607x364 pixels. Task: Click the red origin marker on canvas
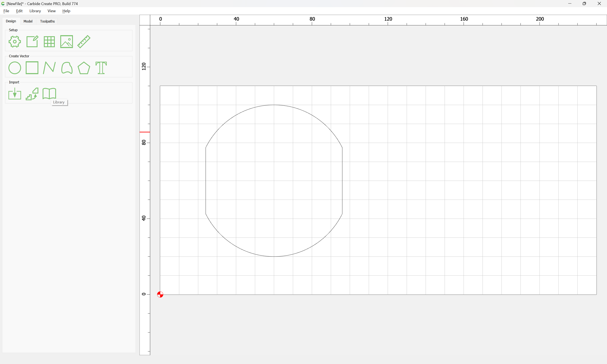(x=160, y=294)
